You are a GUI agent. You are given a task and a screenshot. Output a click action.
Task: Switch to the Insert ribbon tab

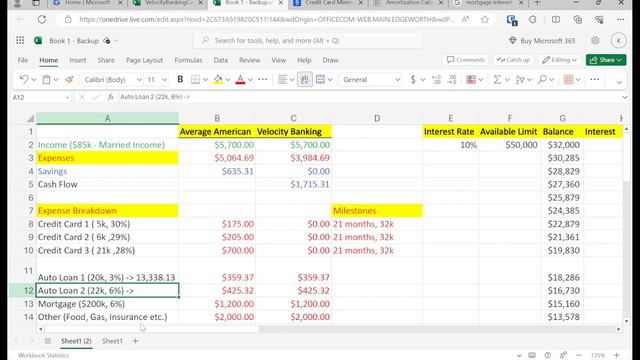[x=78, y=60]
